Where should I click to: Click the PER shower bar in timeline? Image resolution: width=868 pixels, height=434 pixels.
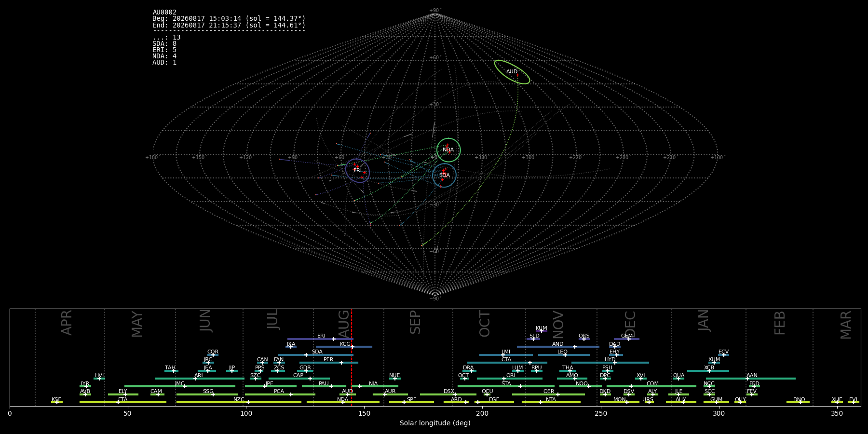click(328, 363)
